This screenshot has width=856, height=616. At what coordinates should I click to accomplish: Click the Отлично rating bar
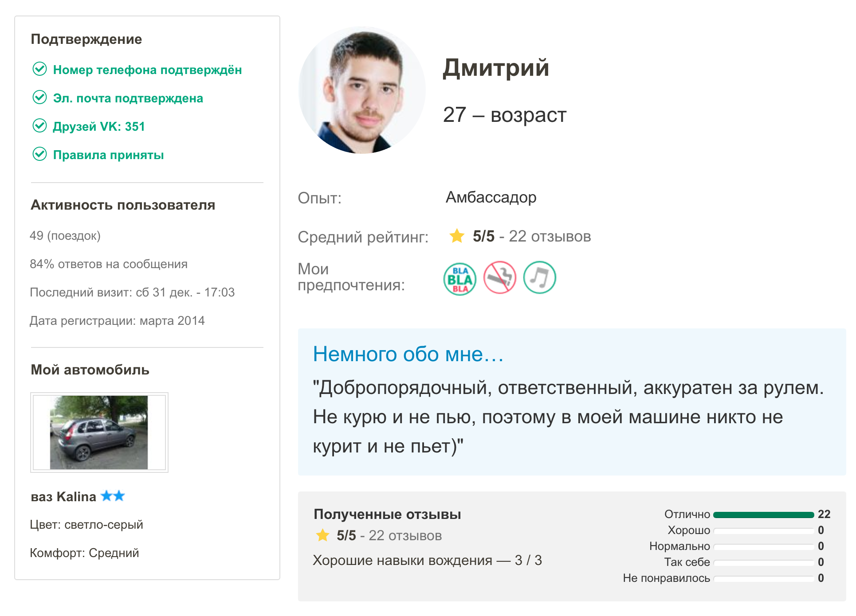[764, 515]
